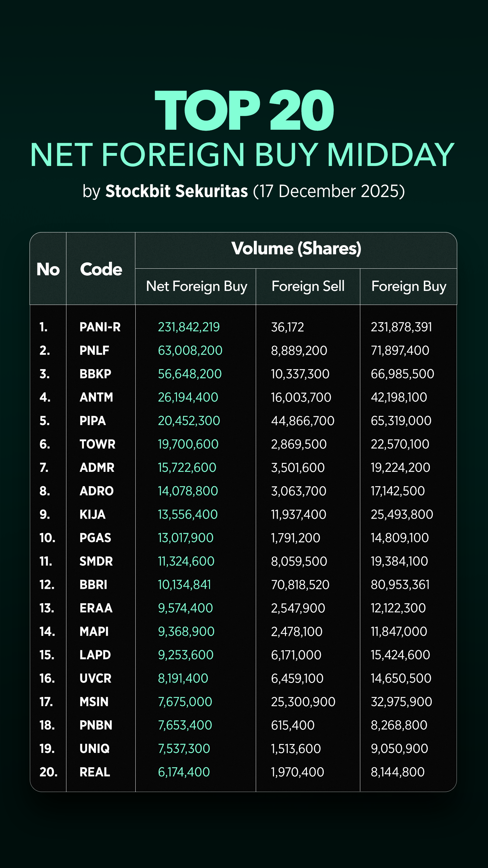488x868 pixels.
Task: Click the Stockbit Sekuritas name in subtitle
Action: [176, 191]
